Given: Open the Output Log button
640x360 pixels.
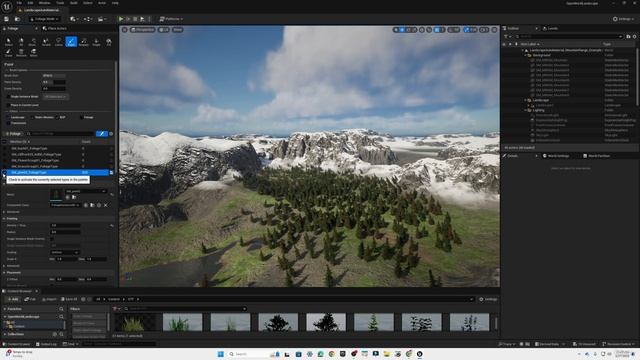Looking at the screenshot, I should click(46, 344).
